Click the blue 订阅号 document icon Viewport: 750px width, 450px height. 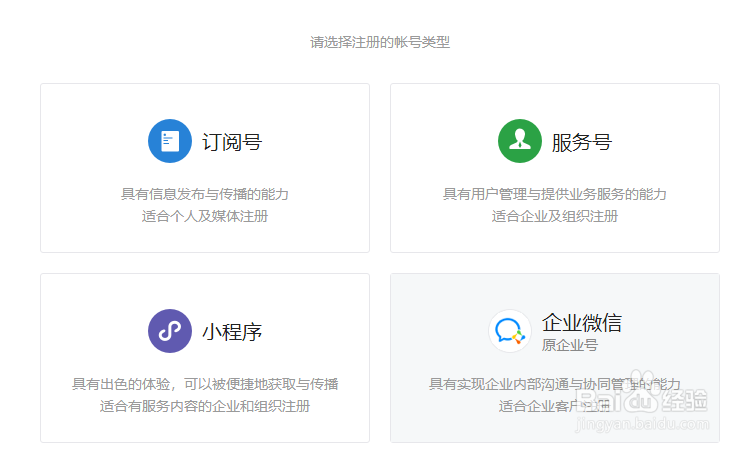pos(170,141)
